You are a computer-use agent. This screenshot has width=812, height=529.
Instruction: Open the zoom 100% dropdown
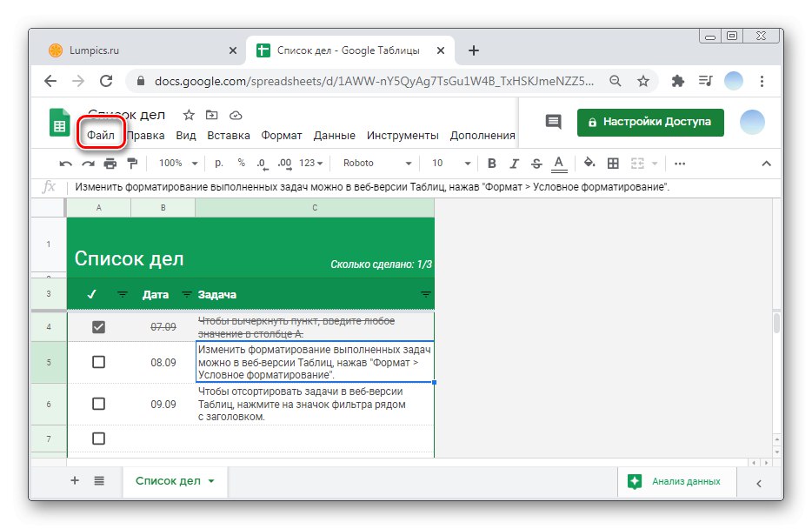tap(178, 164)
